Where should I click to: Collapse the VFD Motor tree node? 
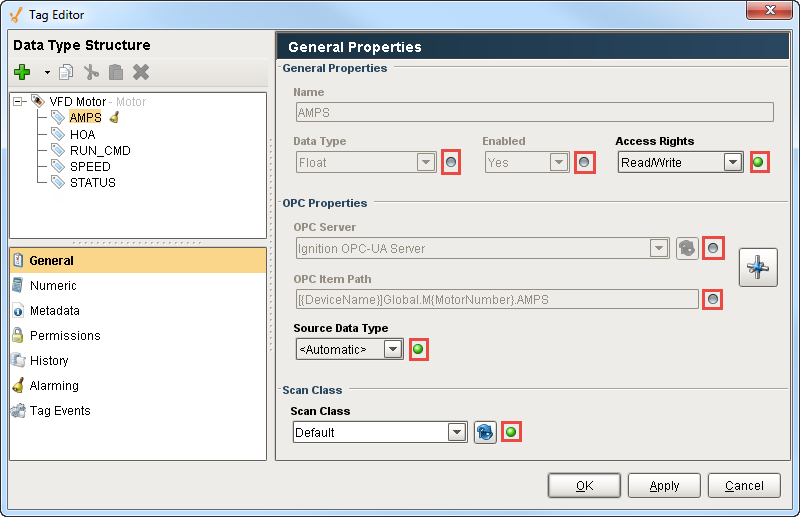19,102
